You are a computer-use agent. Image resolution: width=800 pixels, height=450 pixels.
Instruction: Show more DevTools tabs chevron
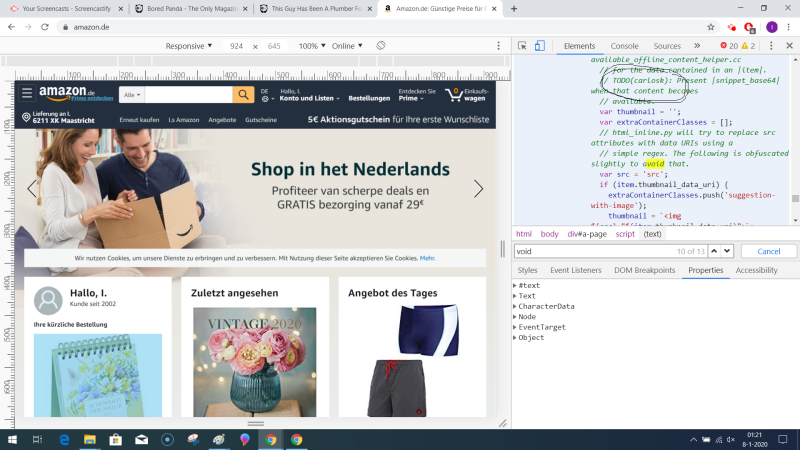697,46
